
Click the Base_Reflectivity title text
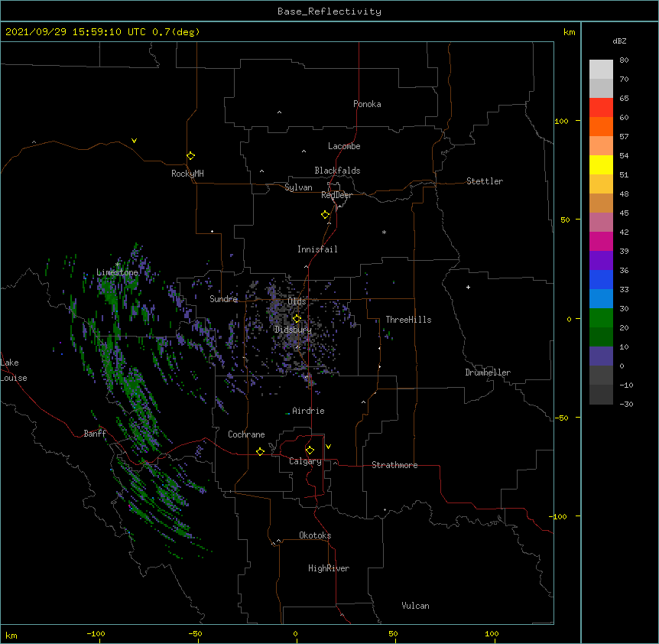point(329,11)
